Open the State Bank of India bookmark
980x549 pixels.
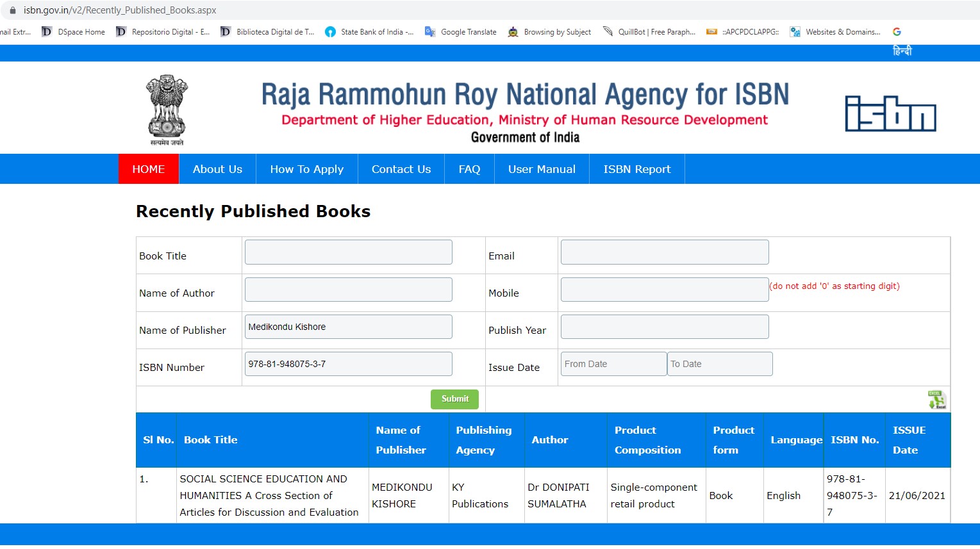click(x=369, y=32)
